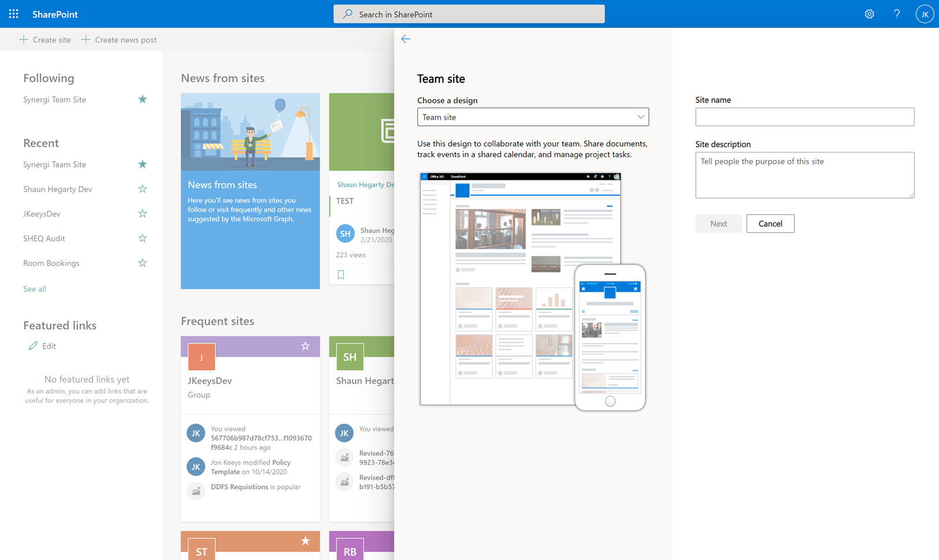Open the Office app launcher waffle
This screenshot has height=560, width=939.
coord(13,13)
